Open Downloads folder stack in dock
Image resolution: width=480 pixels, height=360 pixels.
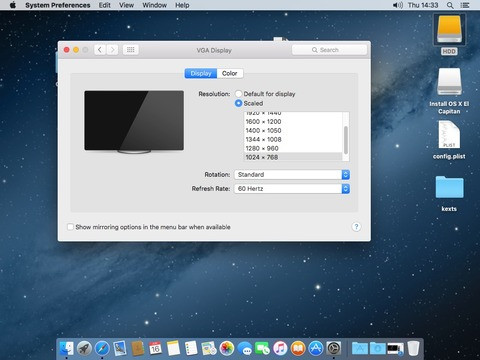click(x=378, y=349)
